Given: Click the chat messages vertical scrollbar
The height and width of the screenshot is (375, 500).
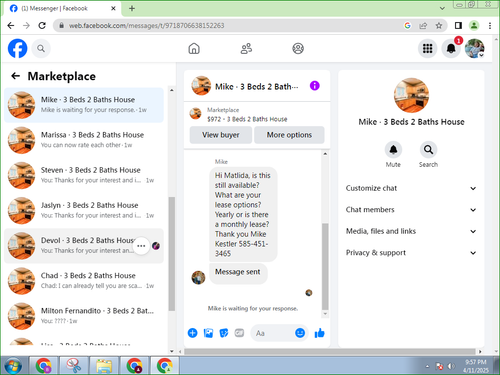Looking at the screenshot, I should click(x=325, y=267).
